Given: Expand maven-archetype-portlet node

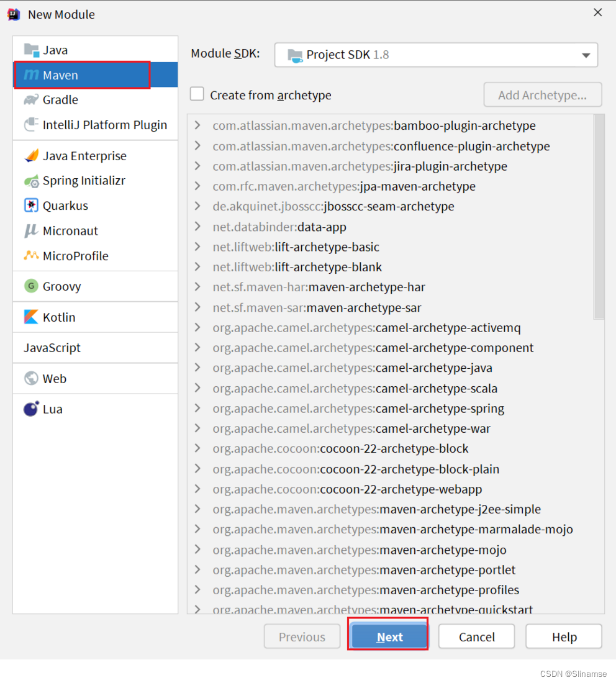Looking at the screenshot, I should (198, 569).
